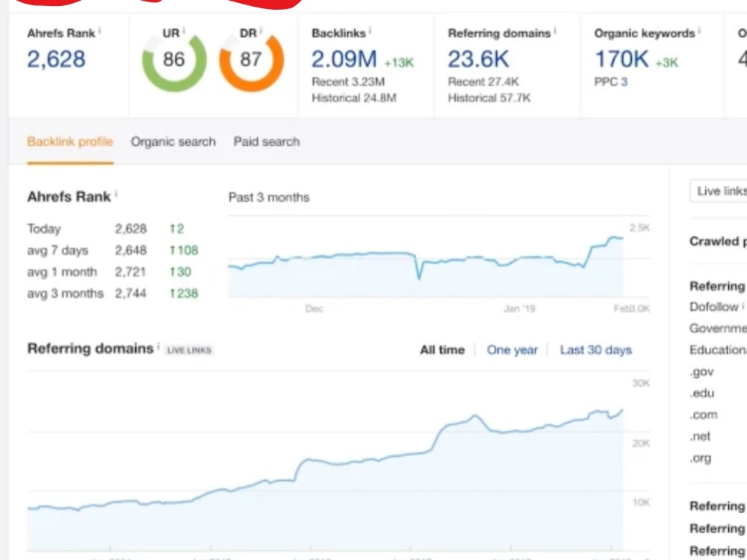Click the 2.09M backlinks value
The height and width of the screenshot is (560, 747).
coord(344,60)
